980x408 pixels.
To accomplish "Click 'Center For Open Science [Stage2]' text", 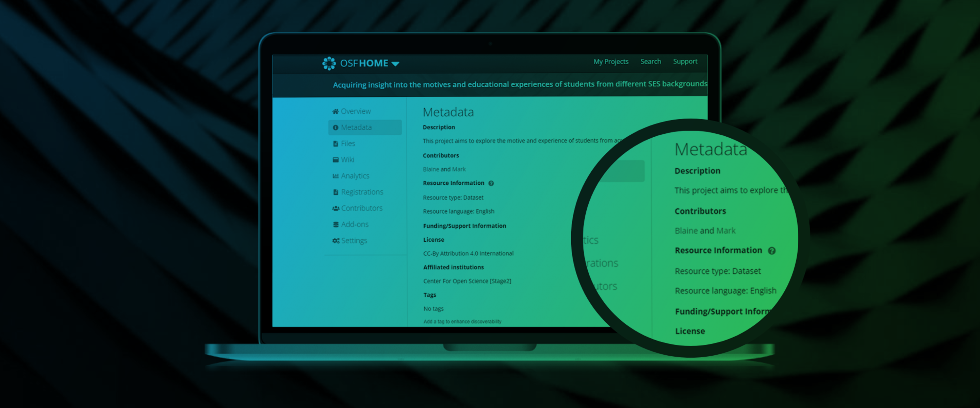I will [467, 282].
